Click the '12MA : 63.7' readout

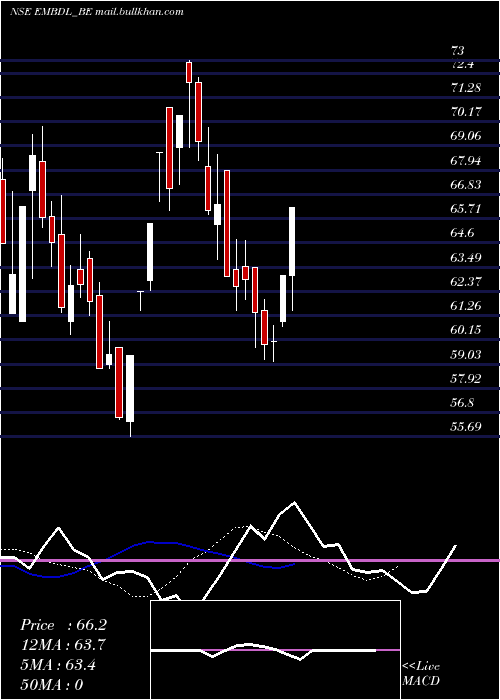[x=63, y=645]
